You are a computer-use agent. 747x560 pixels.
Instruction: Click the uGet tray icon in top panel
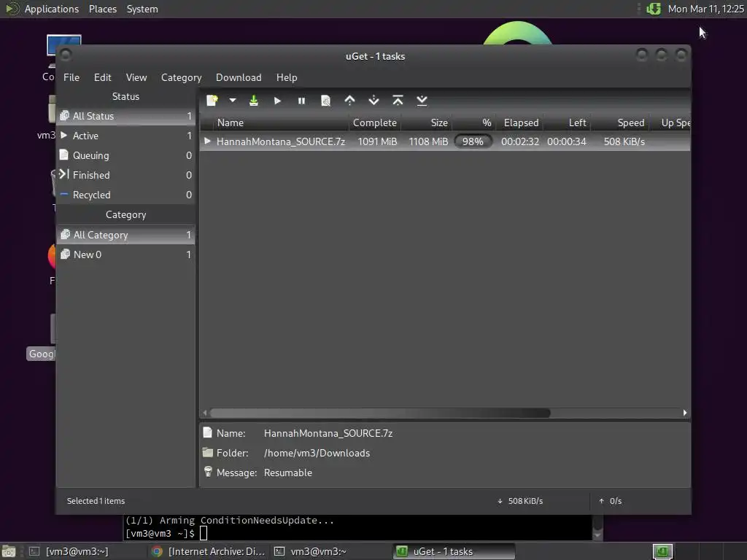pyautogui.click(x=654, y=9)
